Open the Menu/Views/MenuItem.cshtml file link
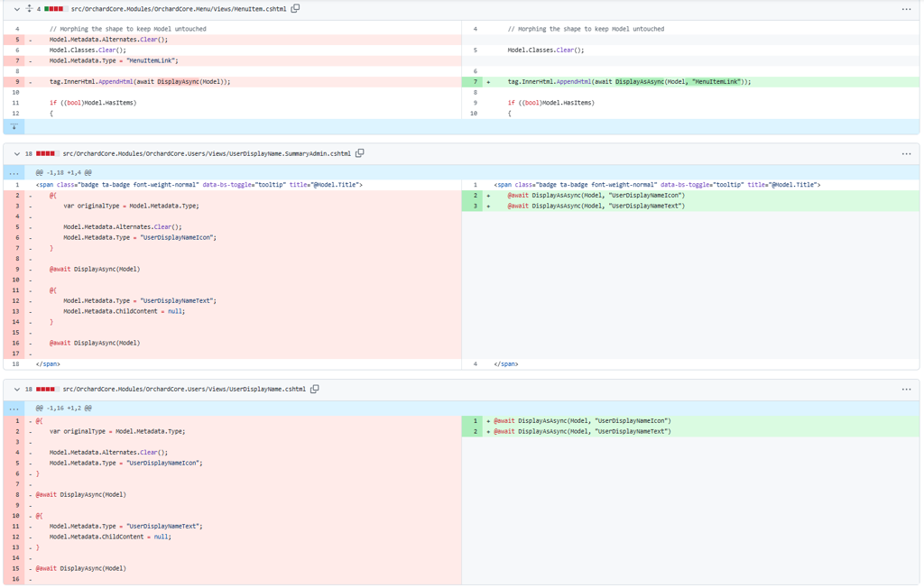 [x=179, y=9]
